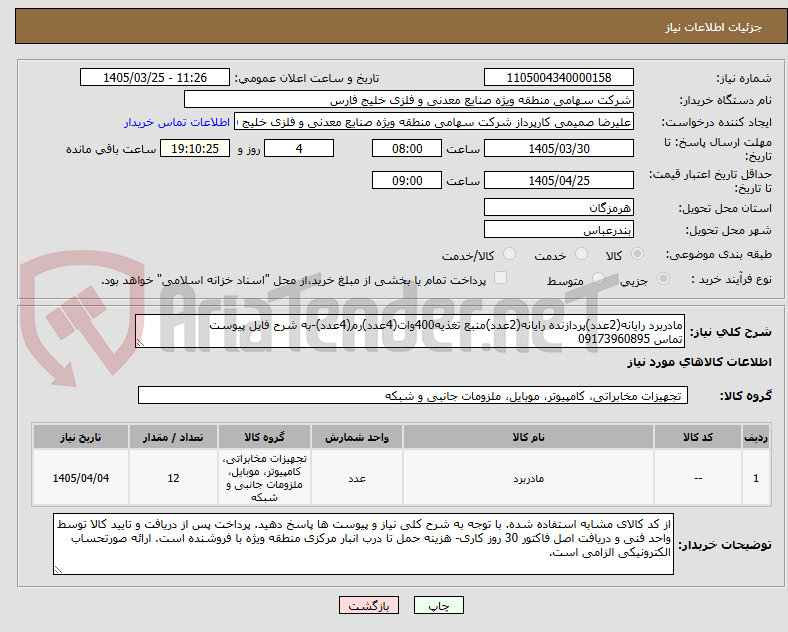Click the price validity date 1405/04/25
Screen dimensions: 788x632
pos(559,180)
